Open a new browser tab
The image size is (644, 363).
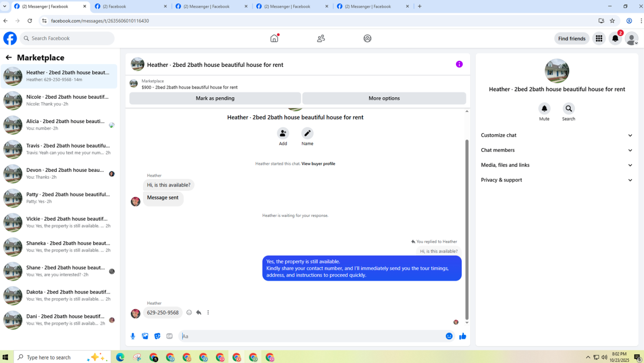(419, 7)
